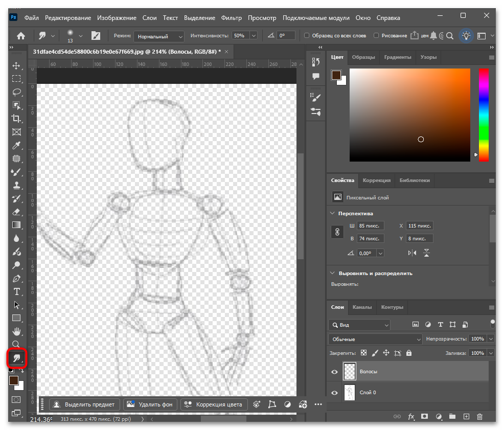Image resolution: width=504 pixels, height=430 pixels.
Task: Select the Pen tool
Action: click(x=16, y=279)
